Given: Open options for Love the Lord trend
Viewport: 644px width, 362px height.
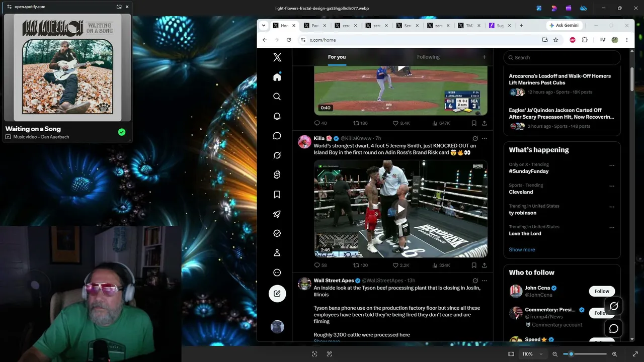Looking at the screenshot, I should click(612, 227).
